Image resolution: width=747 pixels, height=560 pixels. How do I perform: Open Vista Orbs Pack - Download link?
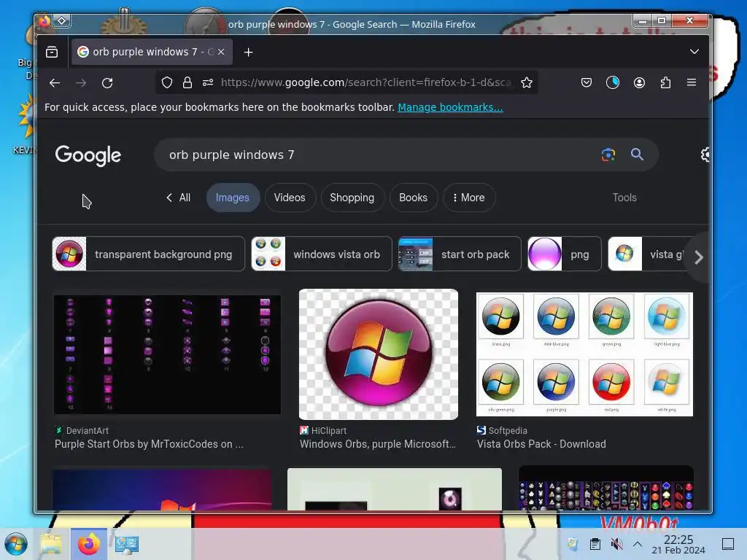pyautogui.click(x=542, y=444)
